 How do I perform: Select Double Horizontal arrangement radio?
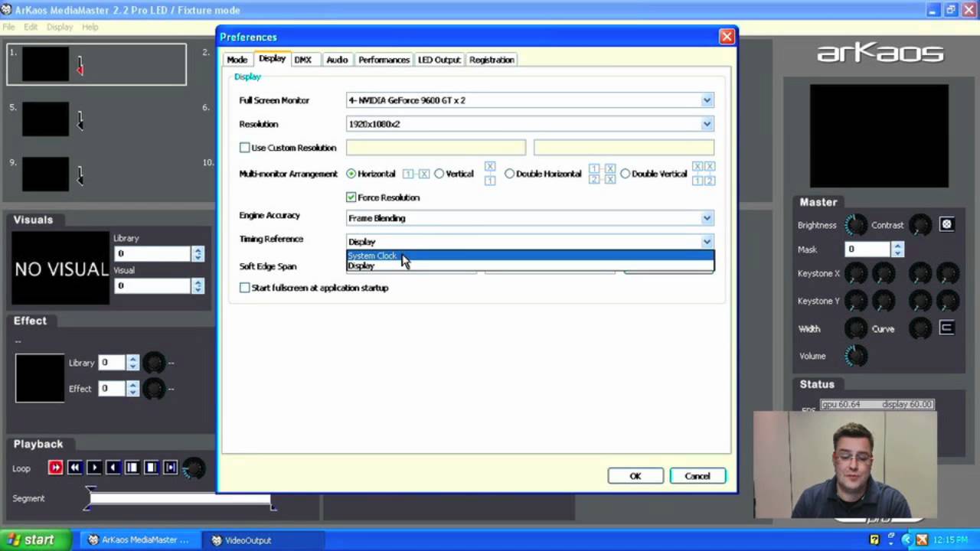coord(509,174)
